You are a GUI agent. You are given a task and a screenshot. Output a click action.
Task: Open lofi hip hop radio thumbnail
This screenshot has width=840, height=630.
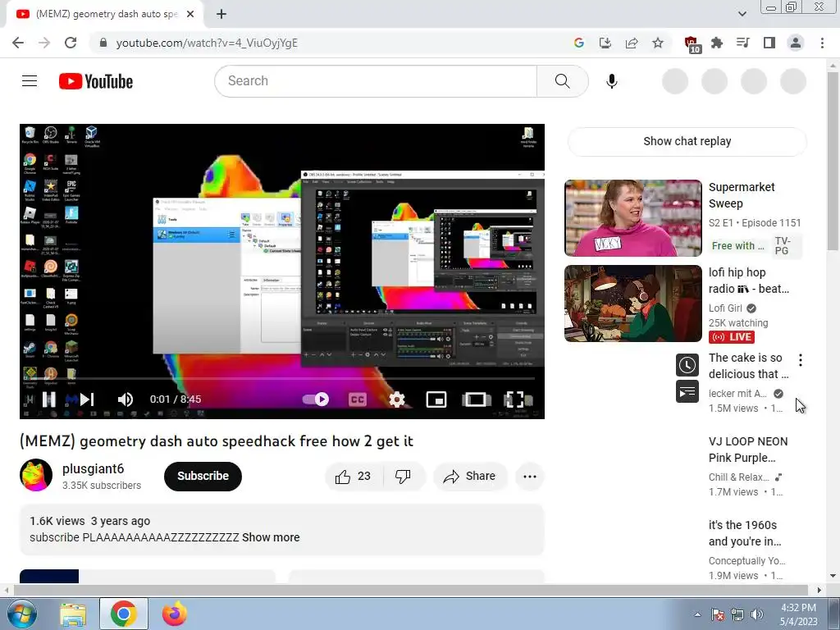[632, 304]
